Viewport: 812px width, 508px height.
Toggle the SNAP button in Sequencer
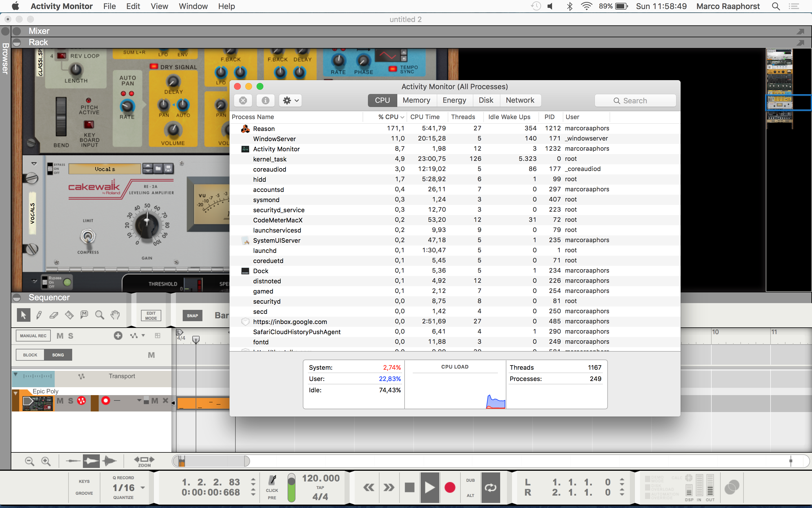click(192, 316)
